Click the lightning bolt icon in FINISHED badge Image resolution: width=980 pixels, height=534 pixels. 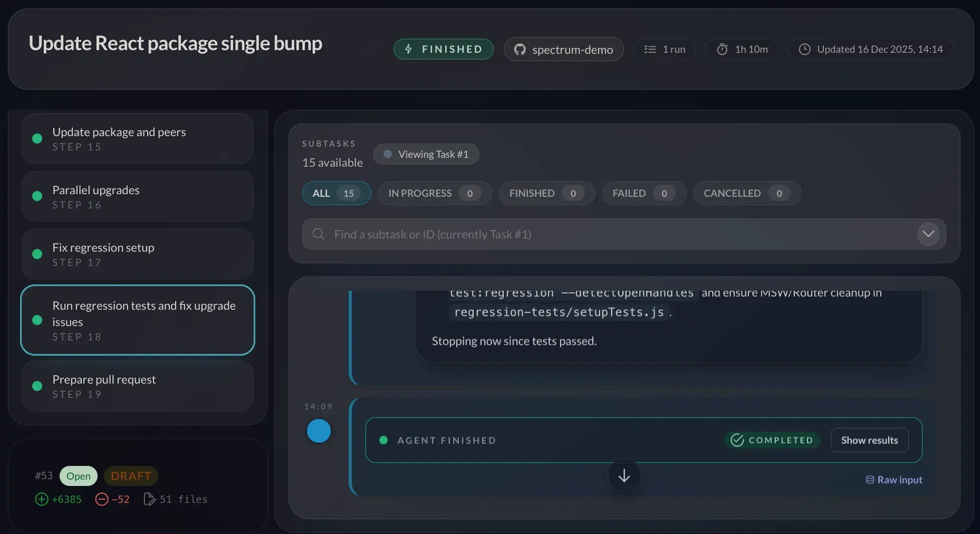click(x=408, y=49)
